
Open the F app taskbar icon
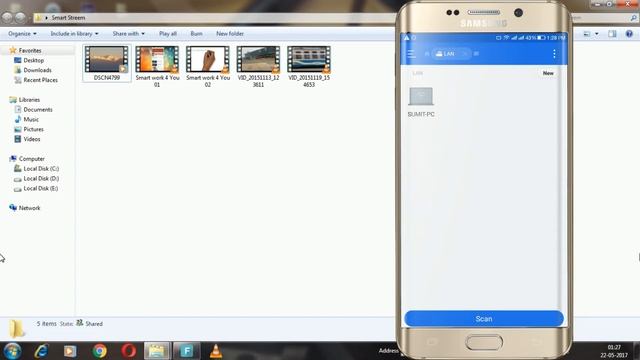(187, 351)
